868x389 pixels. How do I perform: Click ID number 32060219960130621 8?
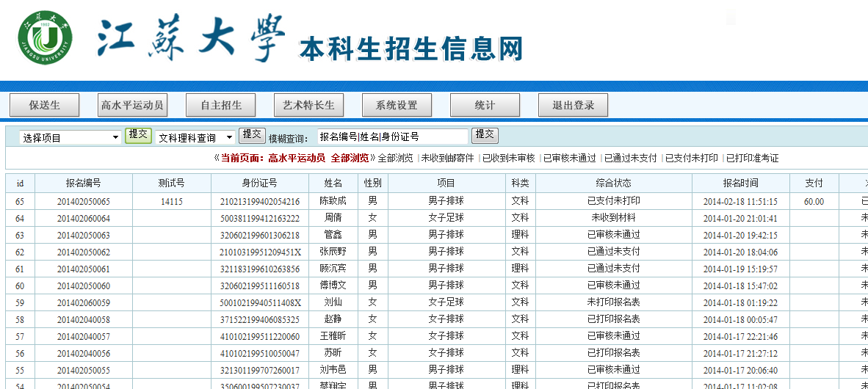click(260, 235)
